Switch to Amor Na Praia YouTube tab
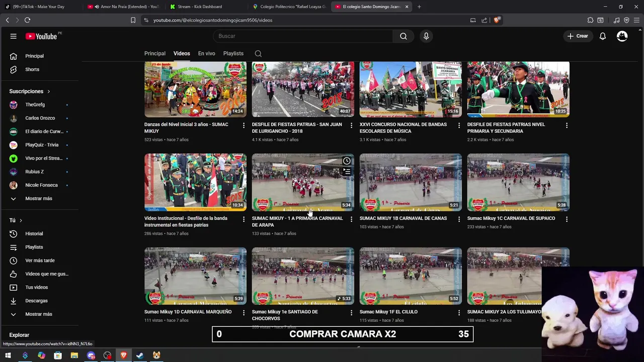This screenshot has width=644, height=362. (123, 7)
